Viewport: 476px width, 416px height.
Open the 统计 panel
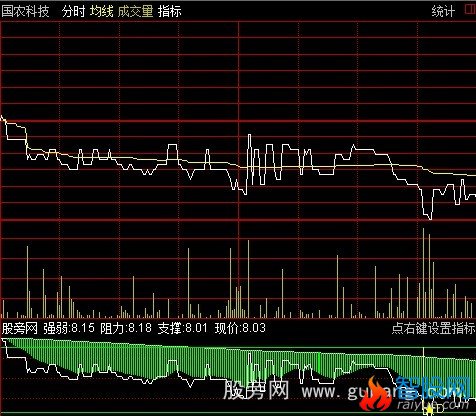click(x=443, y=11)
